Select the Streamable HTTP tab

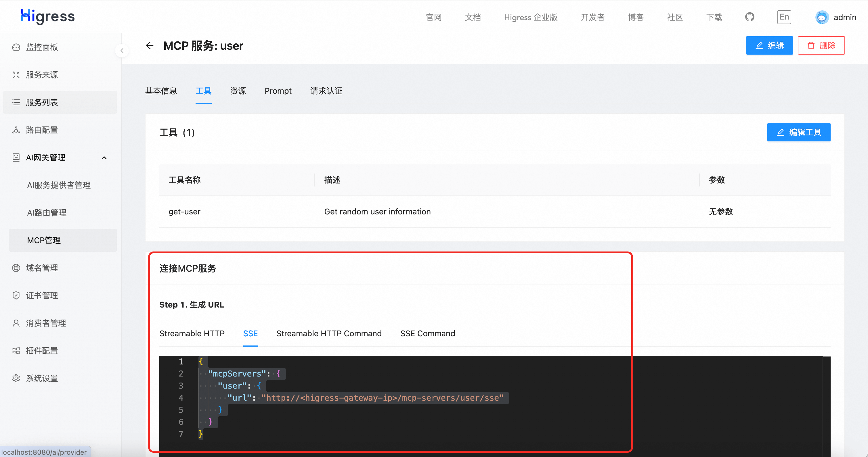pyautogui.click(x=192, y=333)
